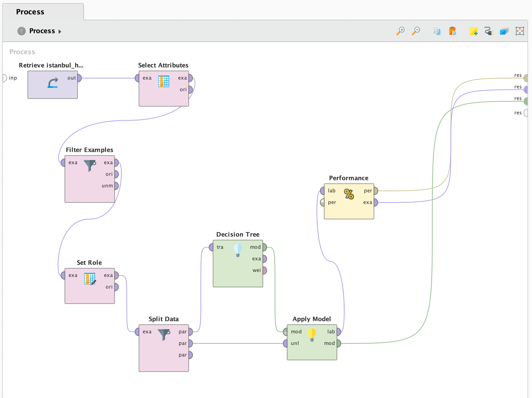This screenshot has height=398, width=532.
Task: Expand the Process breadcrumb arrow
Action: (60, 32)
